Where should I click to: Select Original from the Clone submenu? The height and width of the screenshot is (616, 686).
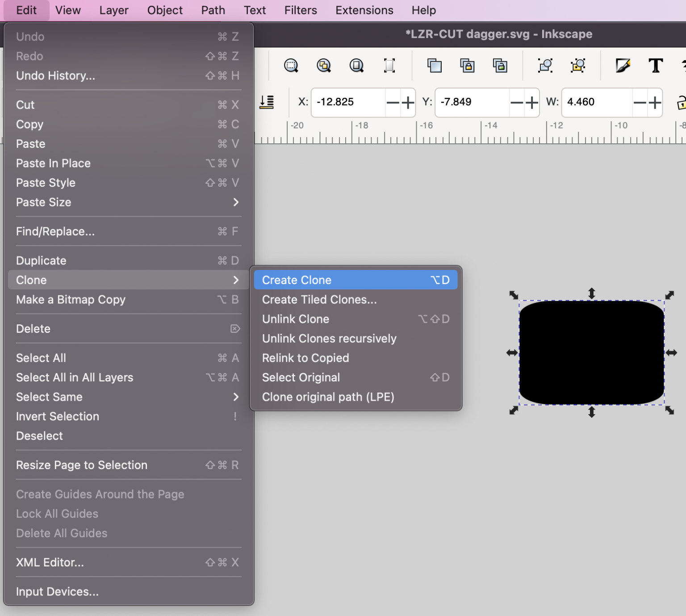point(301,377)
